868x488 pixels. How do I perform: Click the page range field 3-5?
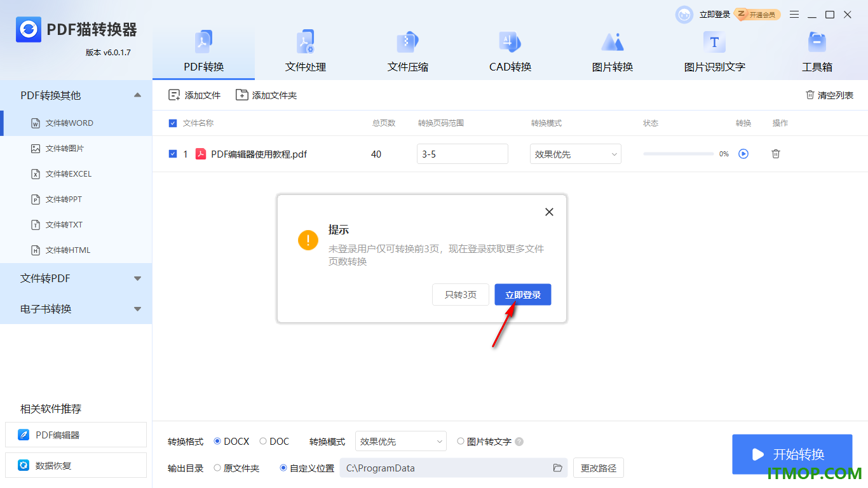tap(463, 154)
